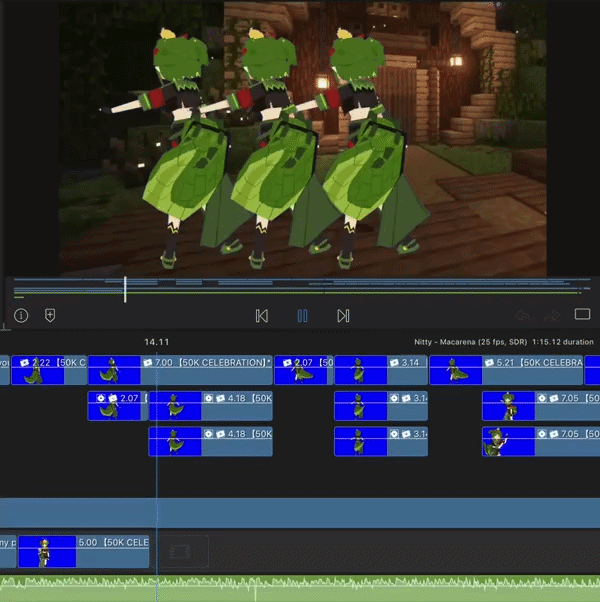Viewport: 600px width, 602px height.
Task: Click keyframe icon on upper 7.05 clip
Action: pyautogui.click(x=542, y=398)
